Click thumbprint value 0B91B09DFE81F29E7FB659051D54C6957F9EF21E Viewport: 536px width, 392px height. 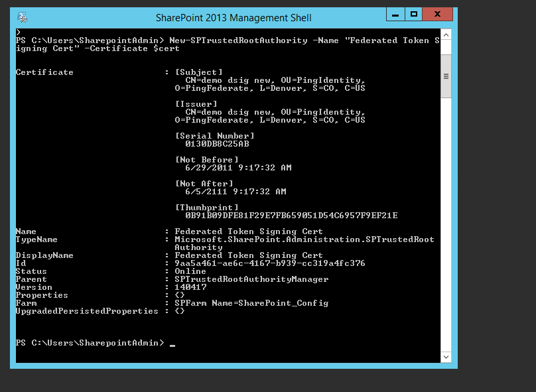point(291,216)
